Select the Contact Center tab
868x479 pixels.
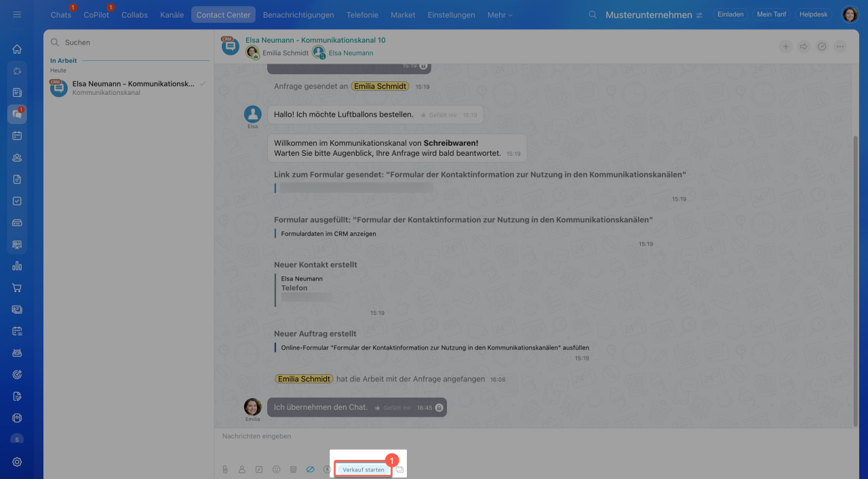(224, 15)
